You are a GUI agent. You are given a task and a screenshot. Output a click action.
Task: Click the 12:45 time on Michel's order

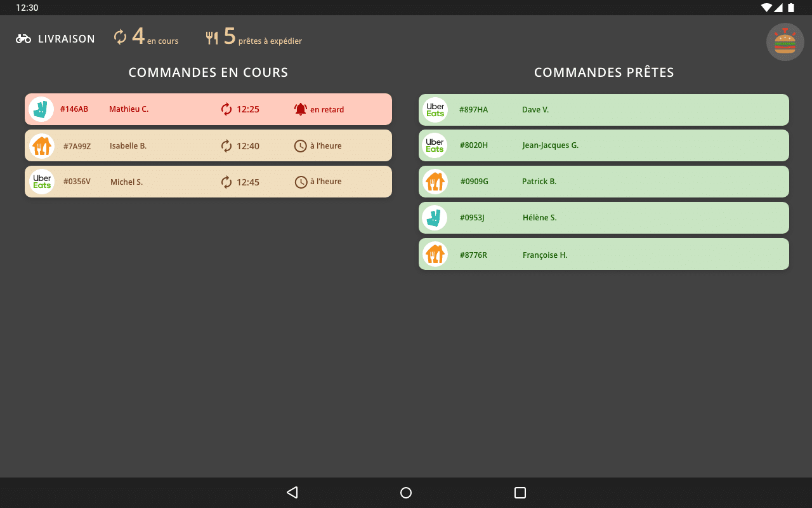248,182
